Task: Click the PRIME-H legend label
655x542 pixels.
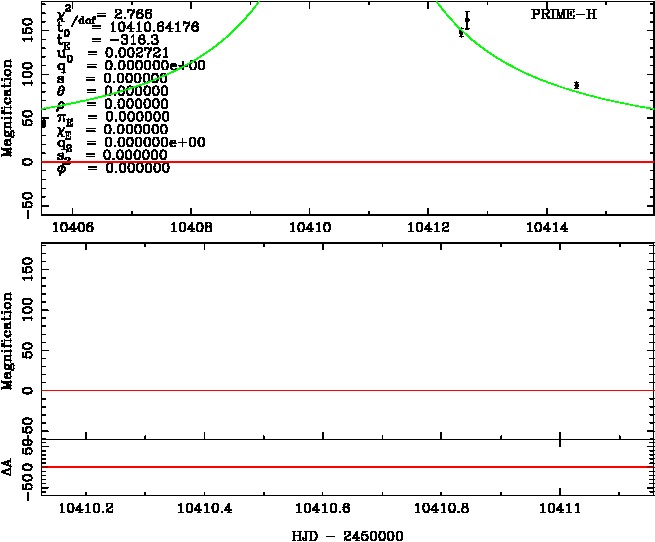Action: (x=563, y=15)
